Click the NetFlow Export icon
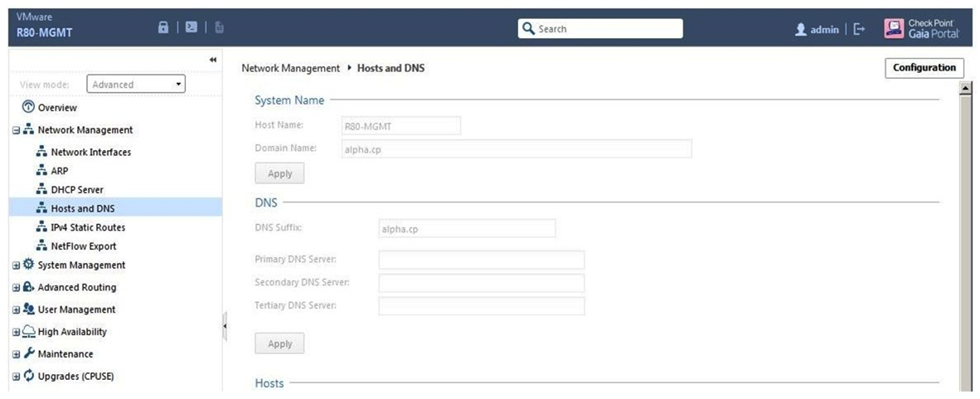Image resolution: width=980 pixels, height=399 pixels. click(x=42, y=246)
